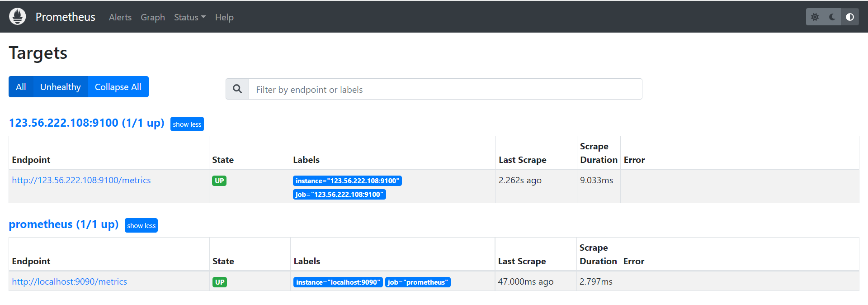Click the search magnifier icon

pos(237,89)
